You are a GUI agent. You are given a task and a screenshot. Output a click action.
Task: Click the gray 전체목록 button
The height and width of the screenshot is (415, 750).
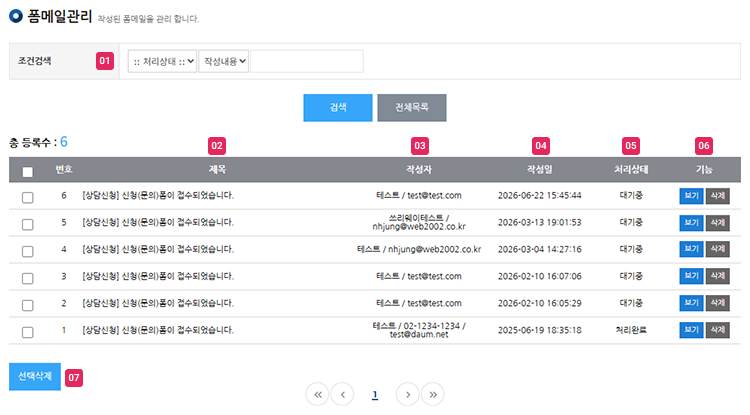point(412,108)
